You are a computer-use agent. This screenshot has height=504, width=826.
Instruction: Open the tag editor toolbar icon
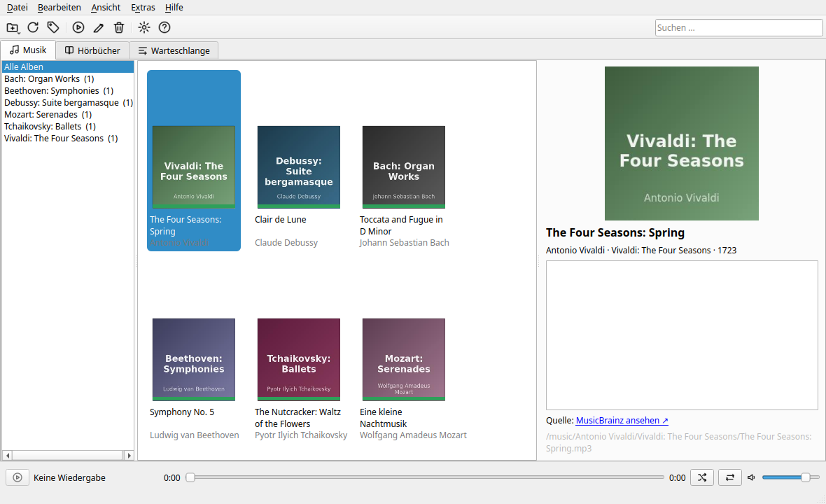pyautogui.click(x=52, y=27)
